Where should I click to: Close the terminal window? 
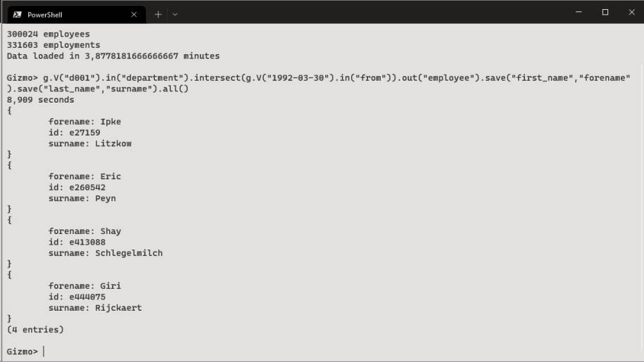(x=631, y=12)
